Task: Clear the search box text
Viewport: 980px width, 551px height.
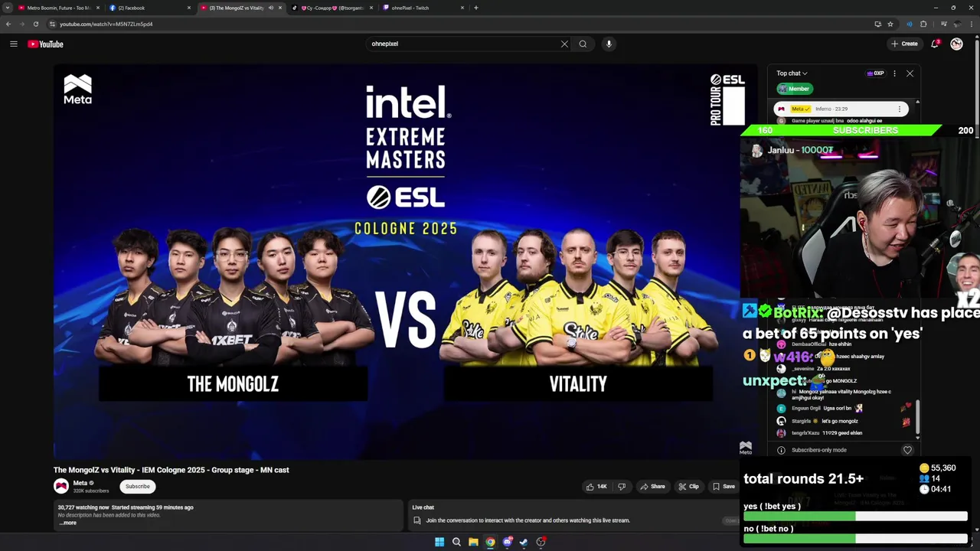Action: [564, 44]
